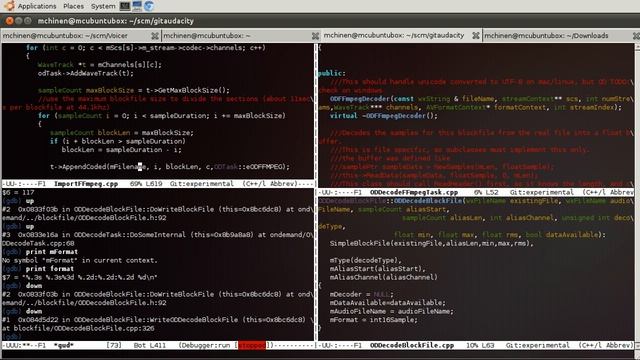The width and height of the screenshot is (640, 360).
Task: Click the 'print mFormat' gdb command
Action: click(x=51, y=252)
